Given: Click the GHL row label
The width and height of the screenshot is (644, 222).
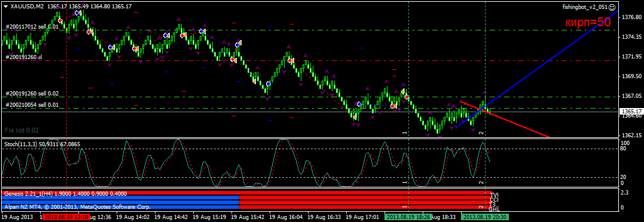Looking at the screenshot, I should click(495, 209).
